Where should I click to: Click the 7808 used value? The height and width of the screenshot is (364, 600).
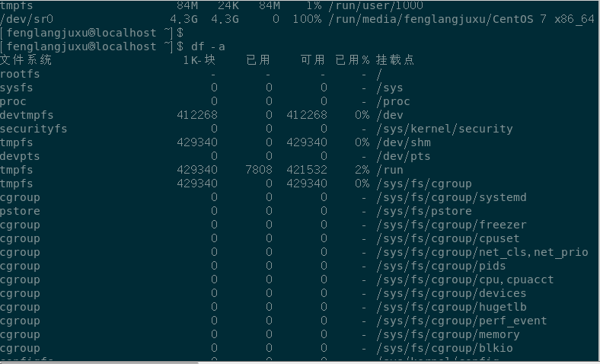pyautogui.click(x=259, y=170)
